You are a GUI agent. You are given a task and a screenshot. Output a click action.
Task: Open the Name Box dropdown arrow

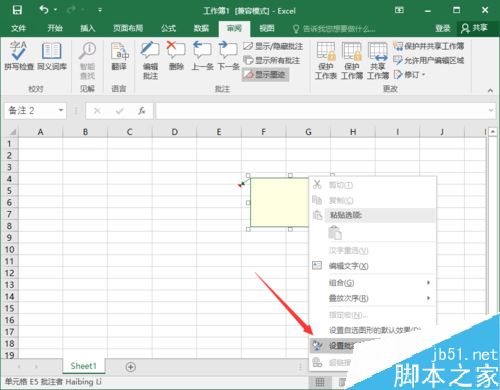pyautogui.click(x=61, y=110)
